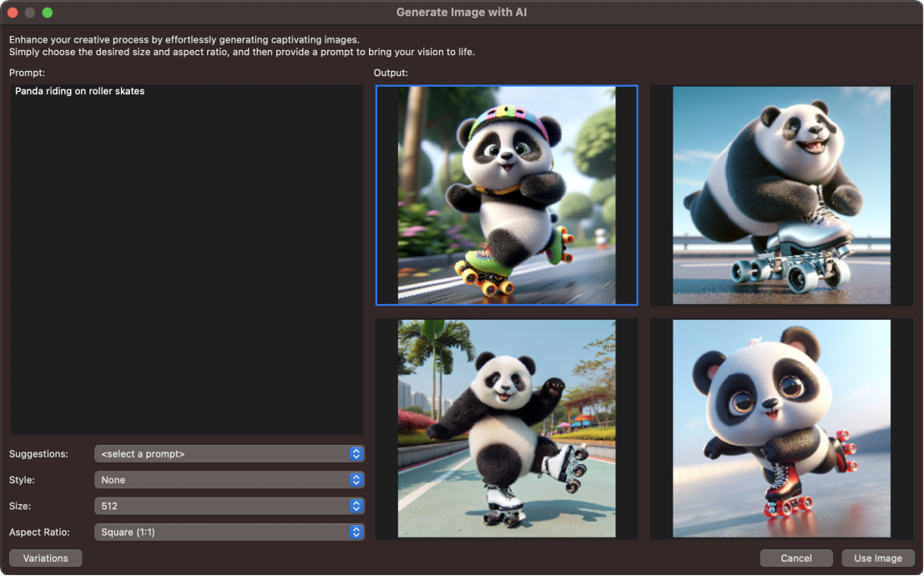Select the helmeted panda image in the output
This screenshot has height=576, width=924.
(506, 195)
